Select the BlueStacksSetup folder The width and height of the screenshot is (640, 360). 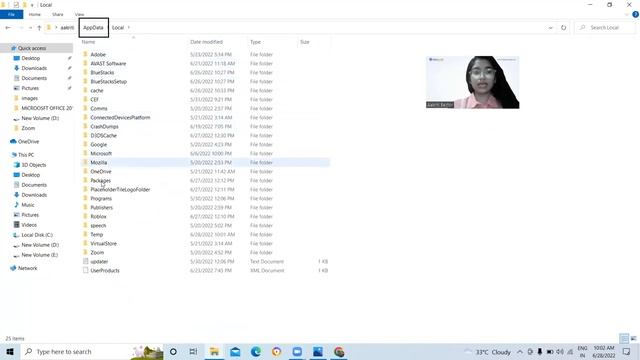coord(109,82)
